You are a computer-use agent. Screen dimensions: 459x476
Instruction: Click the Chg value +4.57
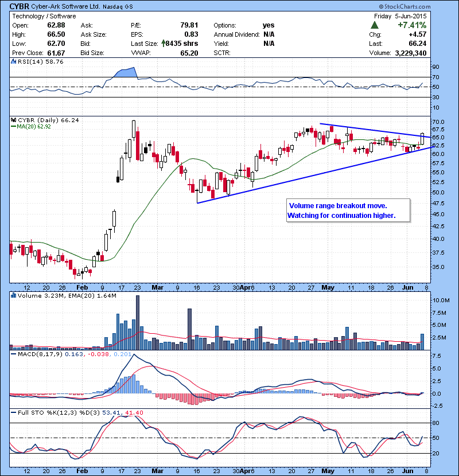pos(418,34)
